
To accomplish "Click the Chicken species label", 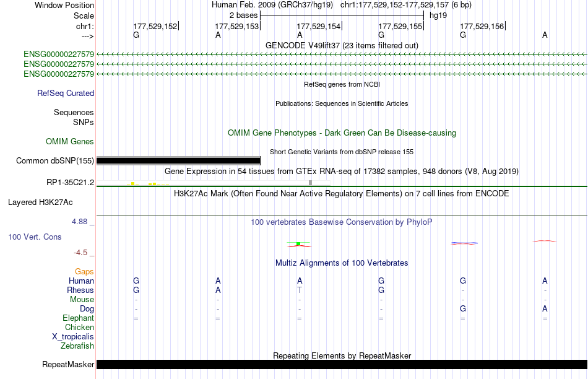I will (79, 327).
